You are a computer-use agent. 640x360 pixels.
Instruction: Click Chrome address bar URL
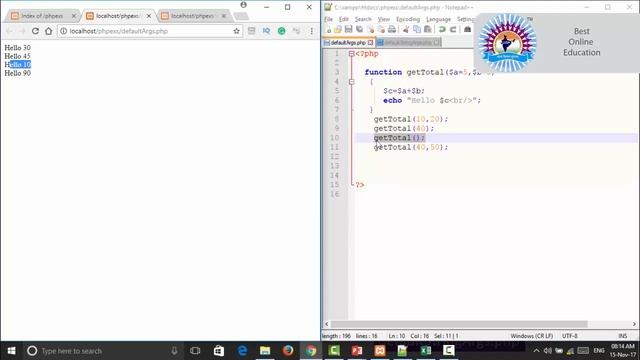click(x=118, y=31)
